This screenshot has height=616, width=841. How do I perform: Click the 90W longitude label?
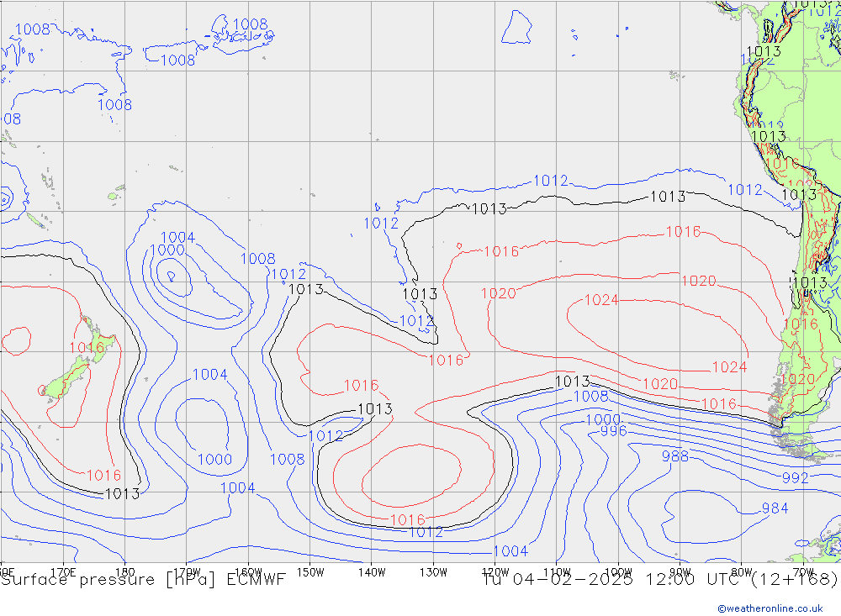click(680, 571)
